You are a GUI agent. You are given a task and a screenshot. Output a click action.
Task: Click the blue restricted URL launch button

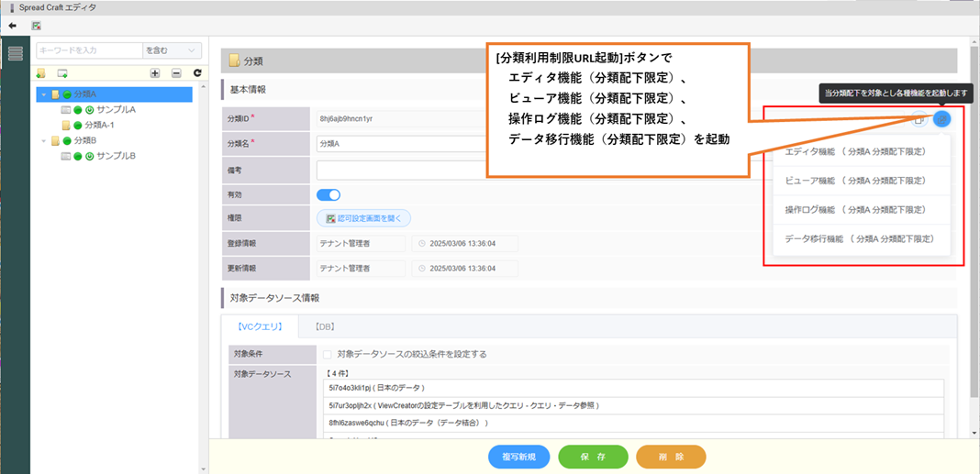[x=942, y=118]
